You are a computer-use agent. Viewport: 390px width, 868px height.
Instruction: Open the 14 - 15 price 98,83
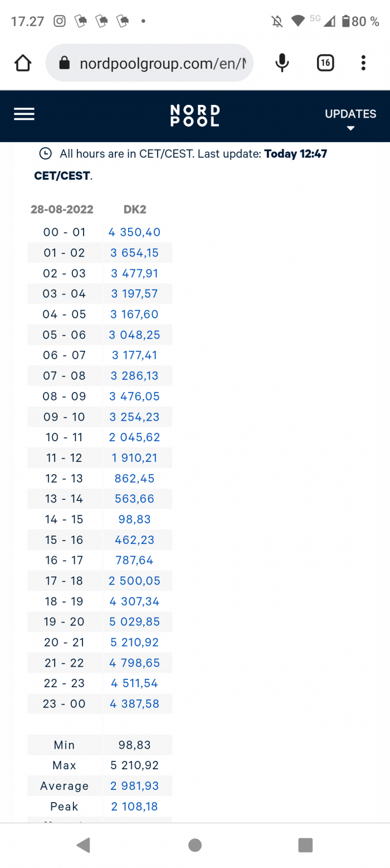[135, 519]
